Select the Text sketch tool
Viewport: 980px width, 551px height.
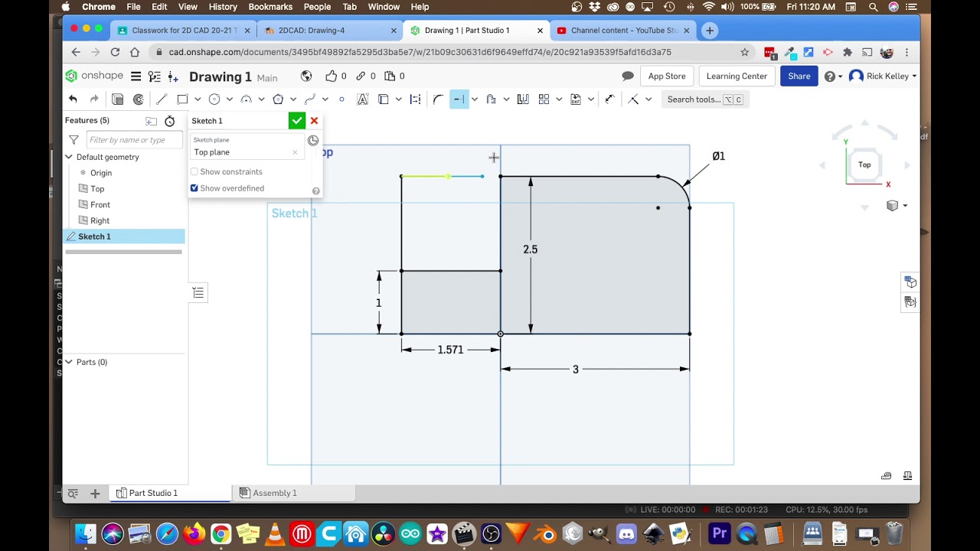[x=362, y=99]
